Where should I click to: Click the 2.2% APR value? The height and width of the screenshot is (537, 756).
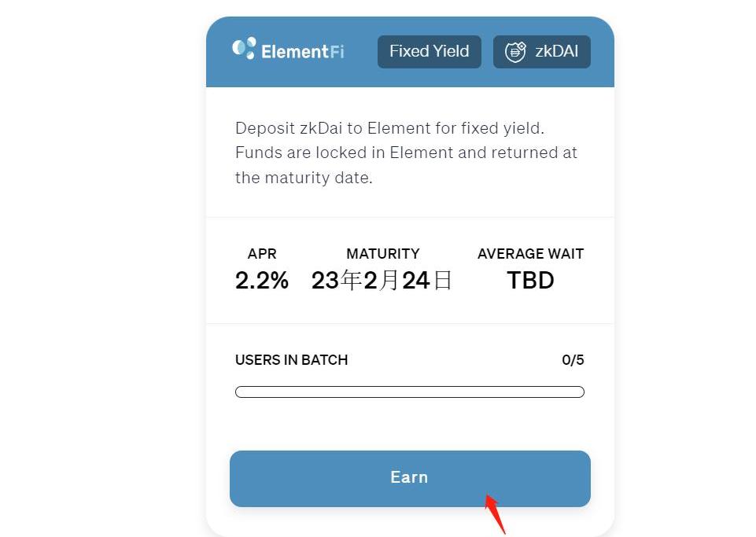pos(262,281)
